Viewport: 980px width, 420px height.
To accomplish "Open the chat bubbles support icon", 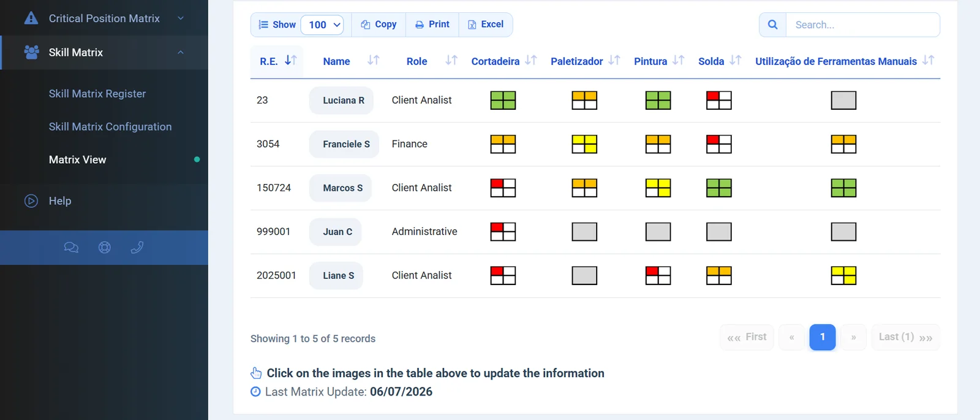I will [71, 247].
